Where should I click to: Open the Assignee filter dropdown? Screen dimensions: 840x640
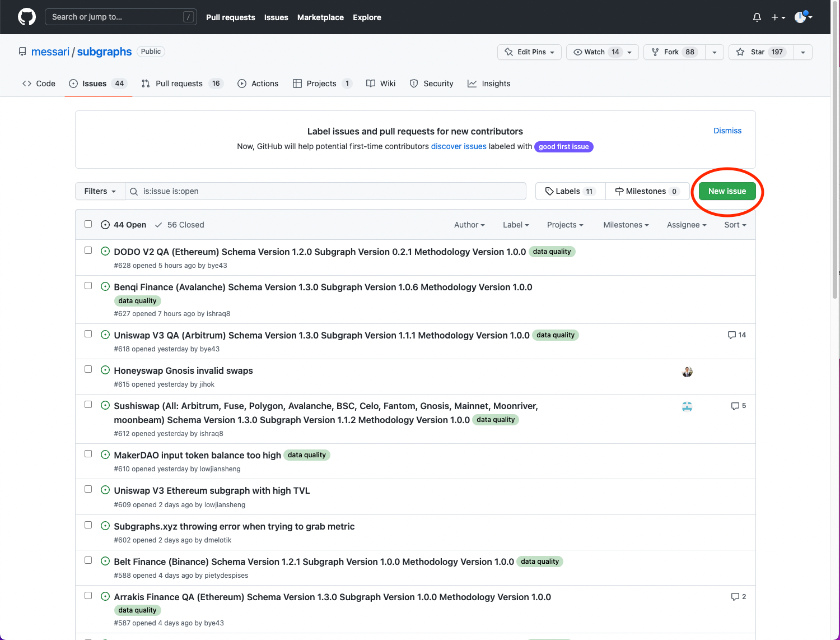tap(687, 225)
